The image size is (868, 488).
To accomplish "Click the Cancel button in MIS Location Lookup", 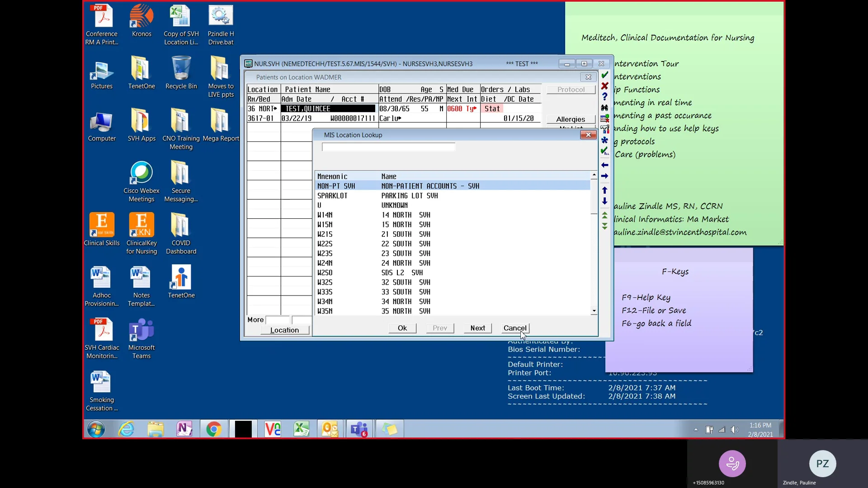I will [x=514, y=328].
